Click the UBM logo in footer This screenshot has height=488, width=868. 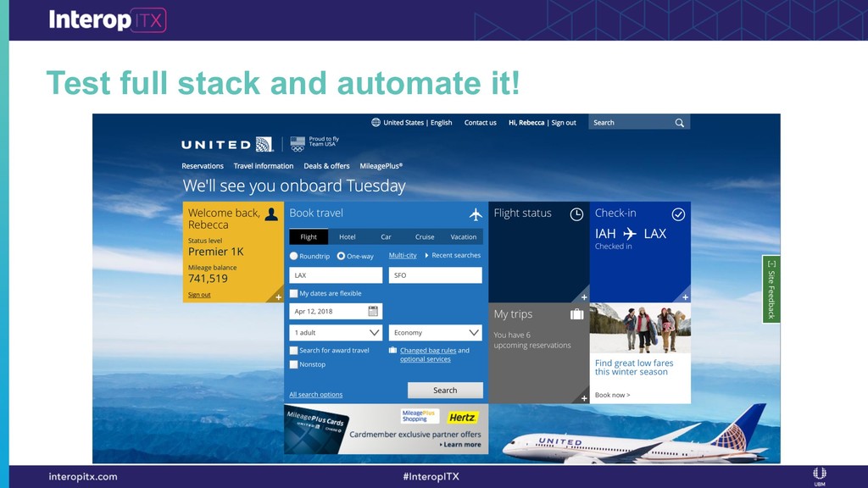coord(820,476)
